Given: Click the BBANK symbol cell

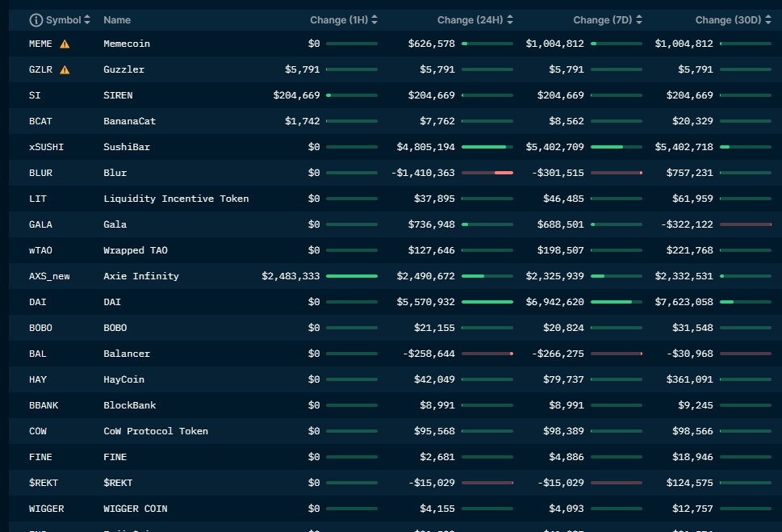Looking at the screenshot, I should click(x=44, y=405).
